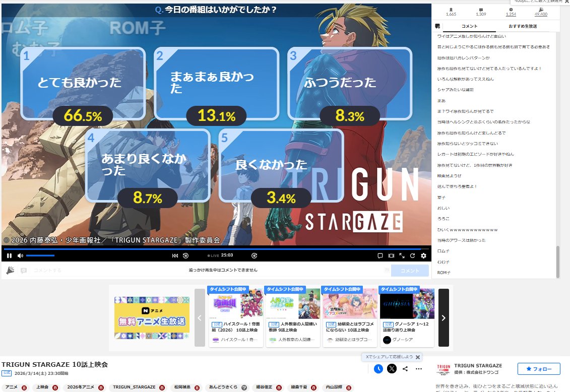Adjust the blue volume slider
Viewport: 570px width, 392px height.
(40, 256)
